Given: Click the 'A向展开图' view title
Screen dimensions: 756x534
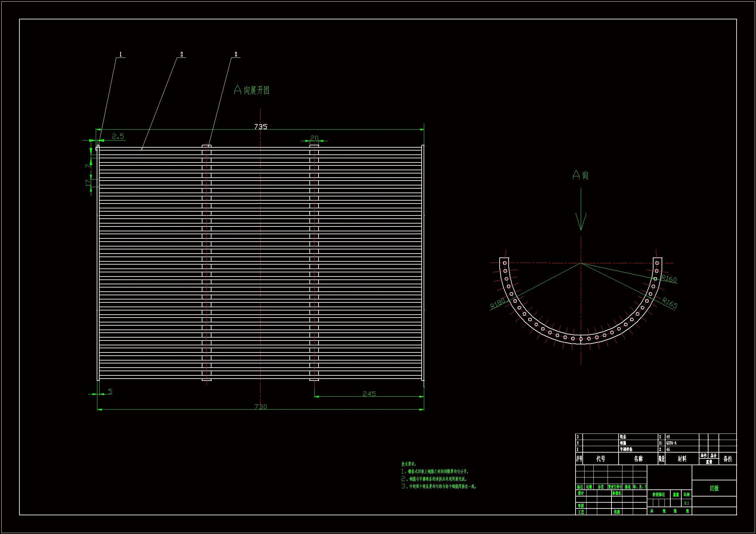Looking at the screenshot, I should [x=252, y=90].
